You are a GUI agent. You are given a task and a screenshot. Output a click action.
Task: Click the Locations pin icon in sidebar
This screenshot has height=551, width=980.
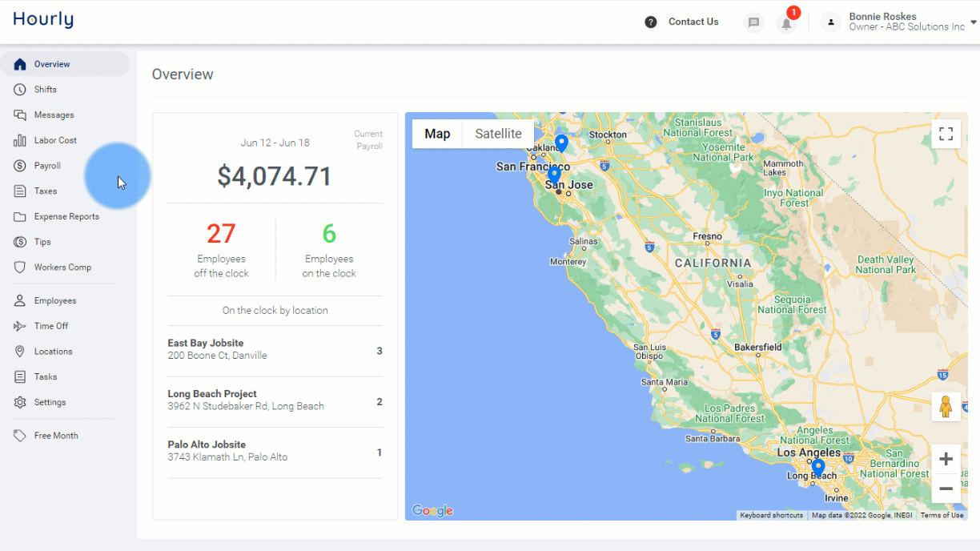pos(20,352)
